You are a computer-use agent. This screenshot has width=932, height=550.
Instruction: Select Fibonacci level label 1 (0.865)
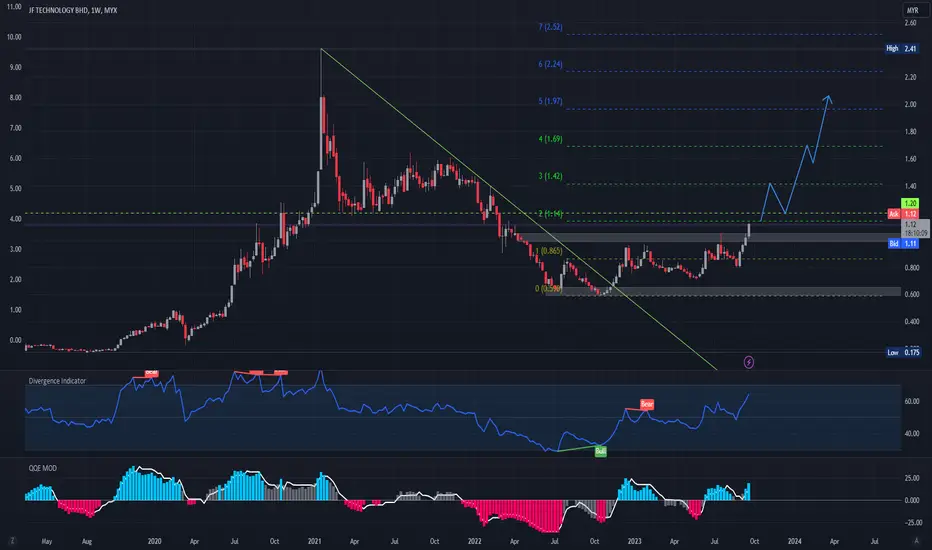pos(549,251)
